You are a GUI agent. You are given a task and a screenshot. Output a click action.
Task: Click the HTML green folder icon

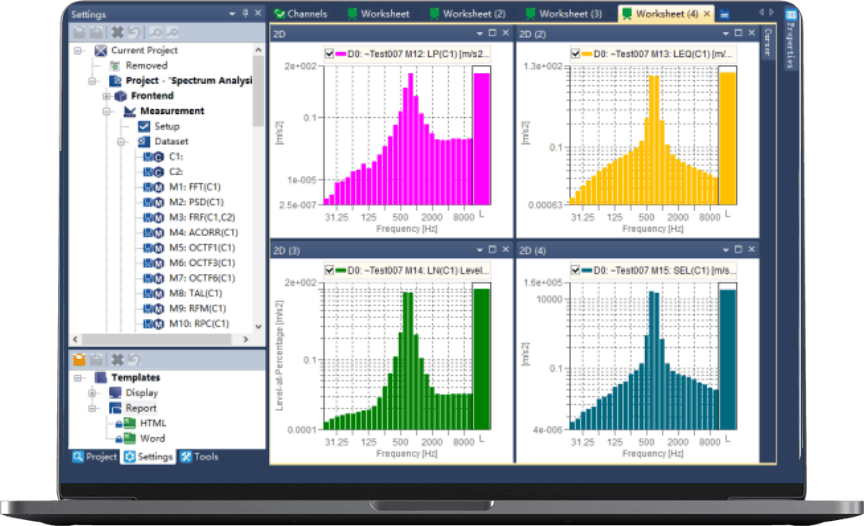point(129,423)
